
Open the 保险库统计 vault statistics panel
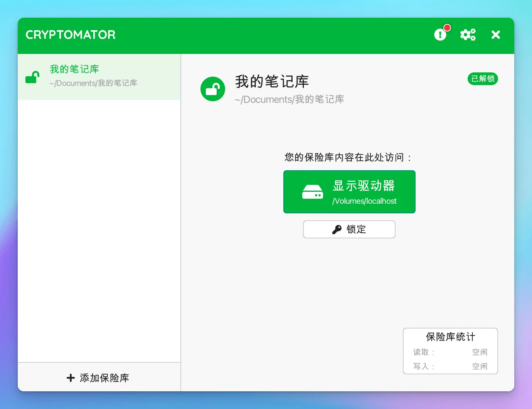tap(450, 351)
